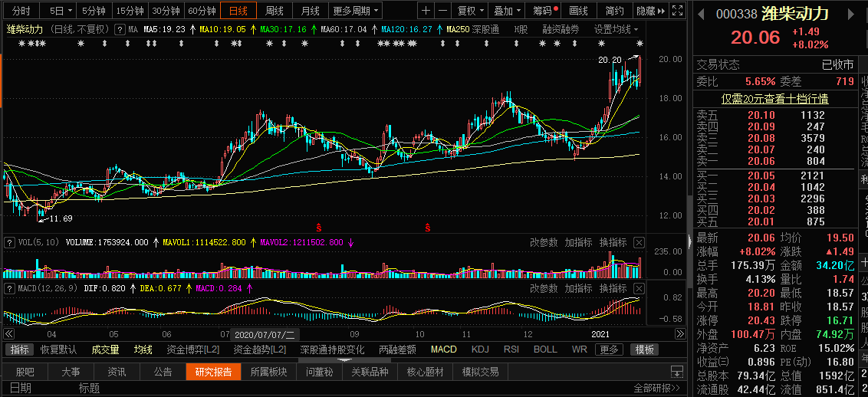Click the 000338 stock code

735,13
